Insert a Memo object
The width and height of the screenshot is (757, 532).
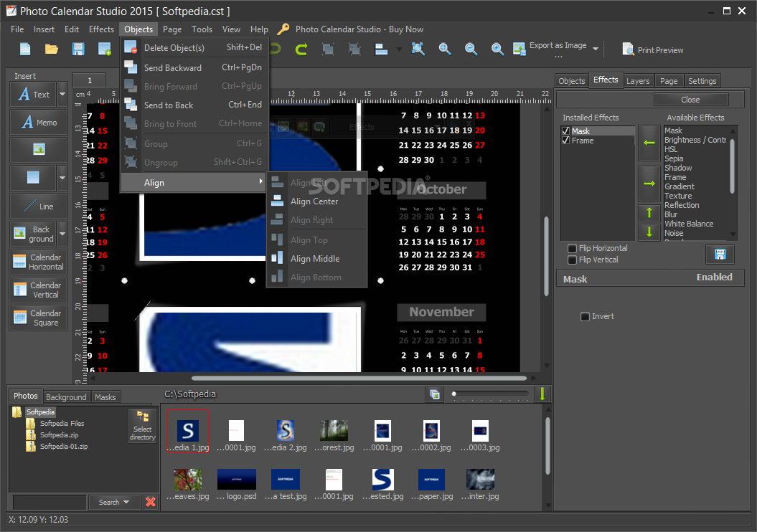(39, 123)
